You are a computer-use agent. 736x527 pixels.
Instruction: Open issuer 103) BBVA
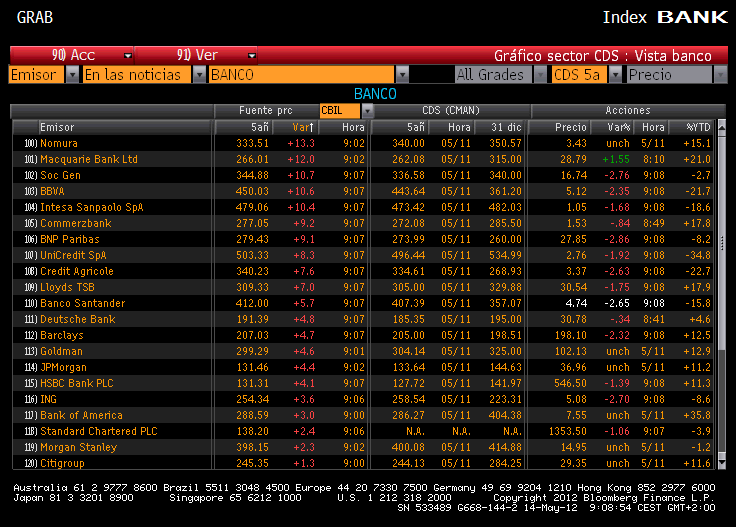pos(52,191)
